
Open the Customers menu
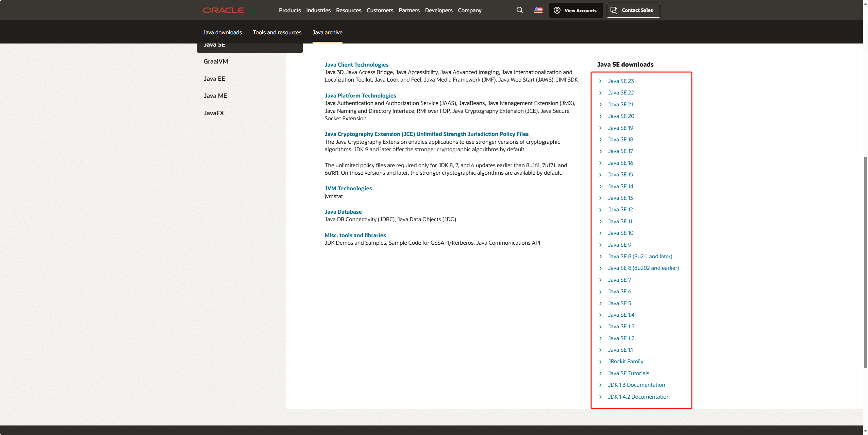(x=380, y=10)
